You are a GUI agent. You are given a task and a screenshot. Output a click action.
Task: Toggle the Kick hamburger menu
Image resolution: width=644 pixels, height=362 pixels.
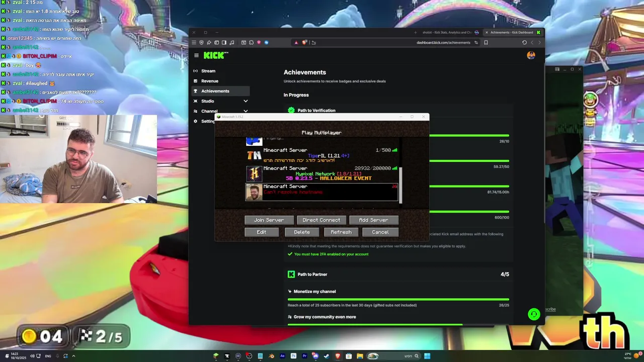tap(196, 55)
